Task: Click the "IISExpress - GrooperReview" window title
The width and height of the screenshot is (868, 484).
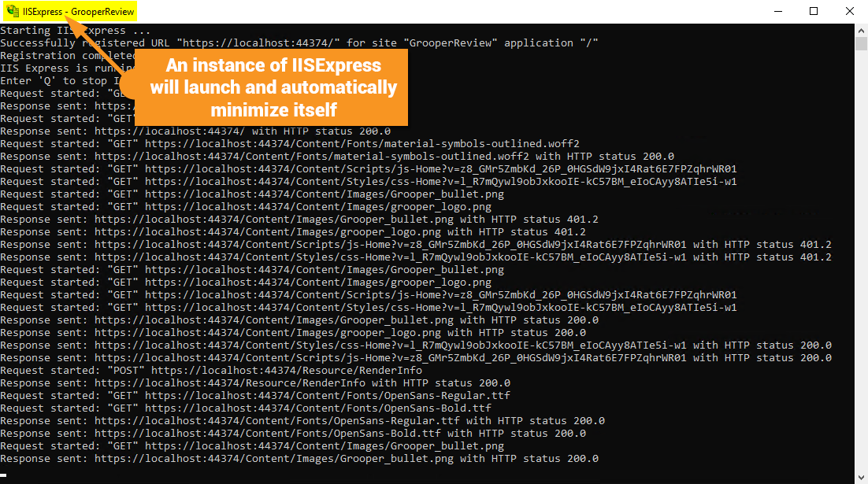Action: click(x=78, y=11)
